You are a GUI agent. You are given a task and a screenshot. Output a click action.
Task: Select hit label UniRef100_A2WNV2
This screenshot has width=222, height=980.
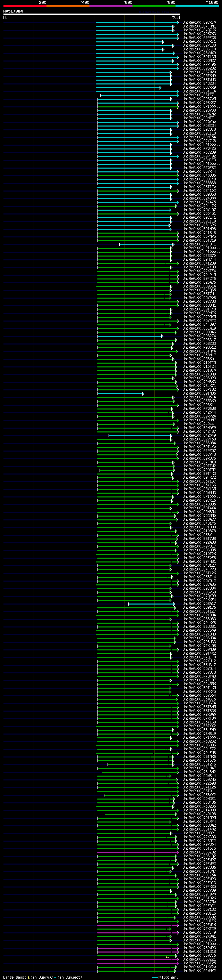tap(199, 971)
